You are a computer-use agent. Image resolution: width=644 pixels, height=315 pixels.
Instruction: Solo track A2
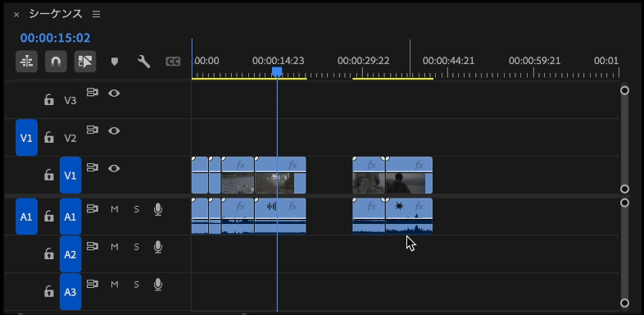click(x=136, y=247)
